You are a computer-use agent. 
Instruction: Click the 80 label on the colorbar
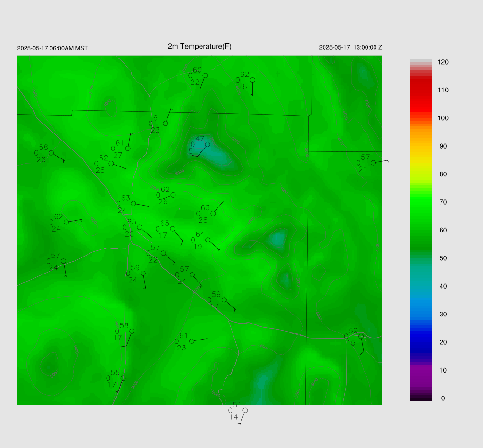pos(443,174)
